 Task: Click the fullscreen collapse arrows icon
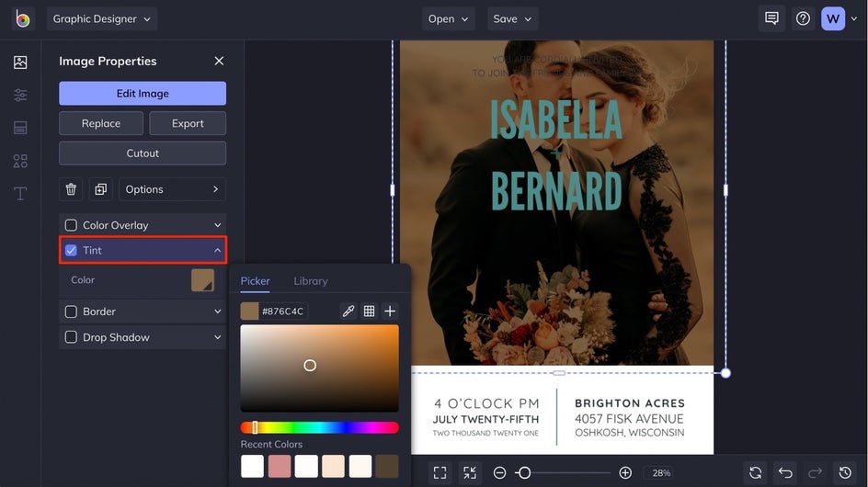click(470, 472)
